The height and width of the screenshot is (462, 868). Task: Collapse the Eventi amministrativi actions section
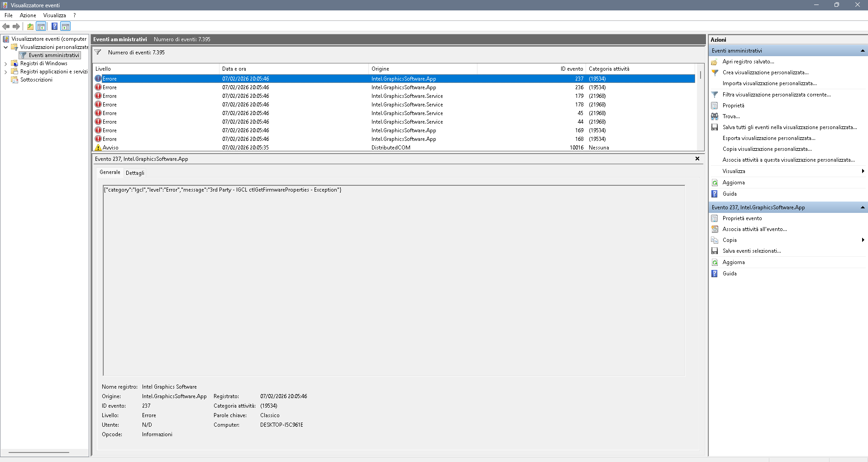(x=862, y=51)
